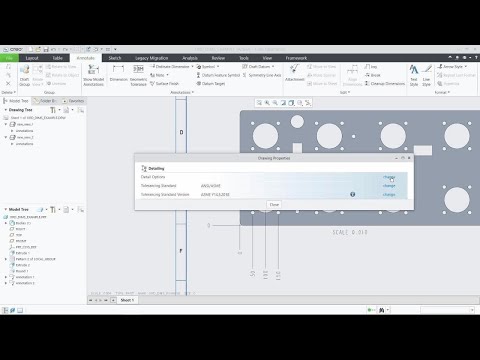Click the binoculars find icon in status bar
Image resolution: width=480 pixels, height=360 pixels.
[382, 310]
